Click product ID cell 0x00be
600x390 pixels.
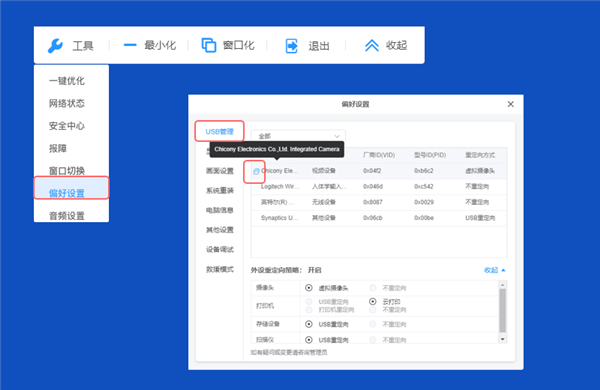coord(424,218)
